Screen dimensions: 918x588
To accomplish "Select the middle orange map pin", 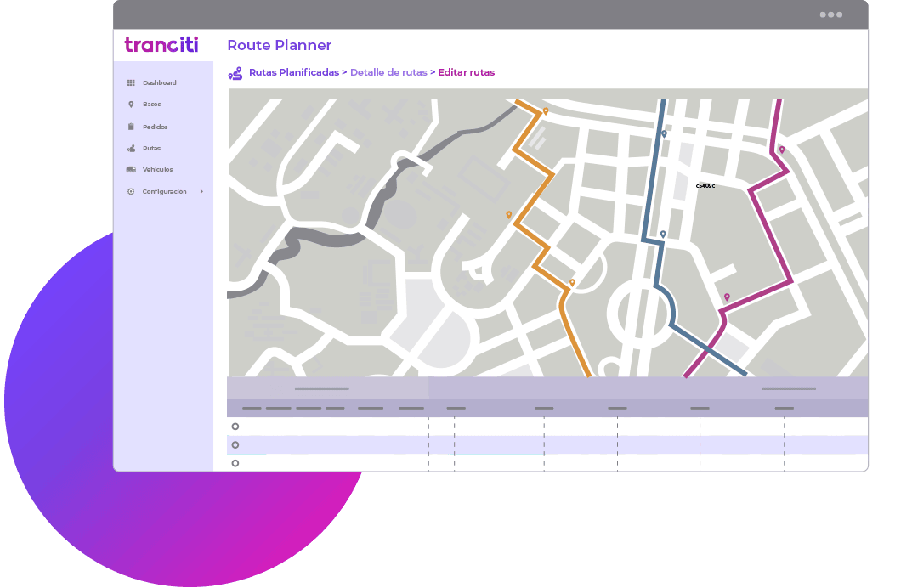I will click(509, 215).
